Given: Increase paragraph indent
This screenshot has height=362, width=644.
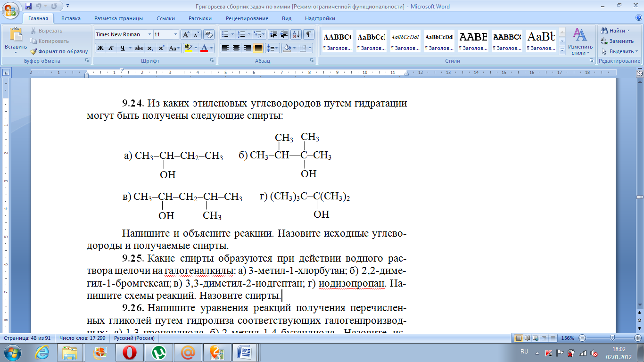Looking at the screenshot, I should click(284, 34).
